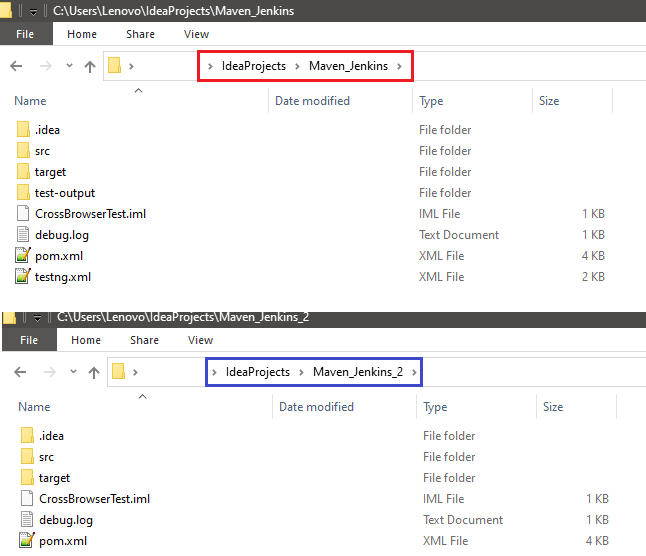Select debug.log file icon in Maven_Jenkins_2 window
The height and width of the screenshot is (556, 646).
[27, 519]
